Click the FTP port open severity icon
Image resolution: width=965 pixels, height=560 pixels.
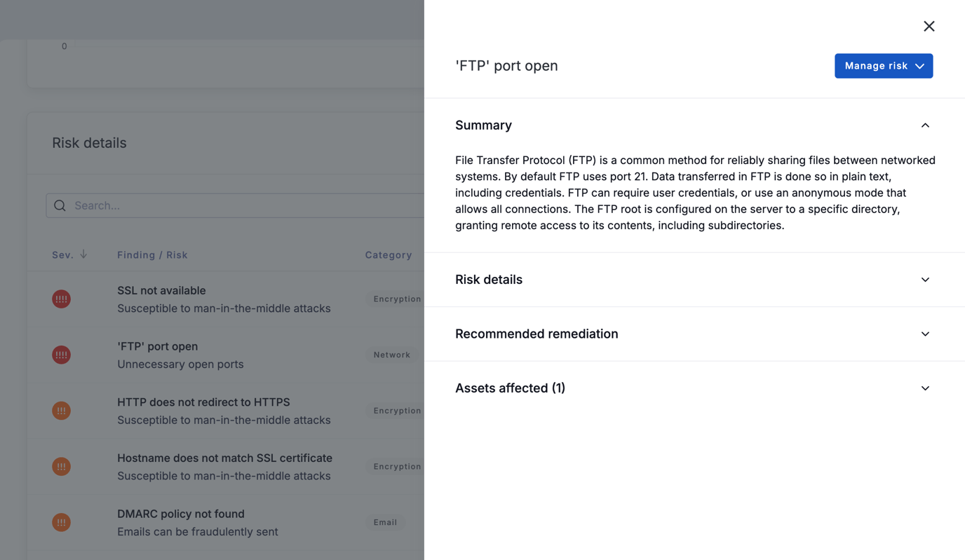pos(61,355)
